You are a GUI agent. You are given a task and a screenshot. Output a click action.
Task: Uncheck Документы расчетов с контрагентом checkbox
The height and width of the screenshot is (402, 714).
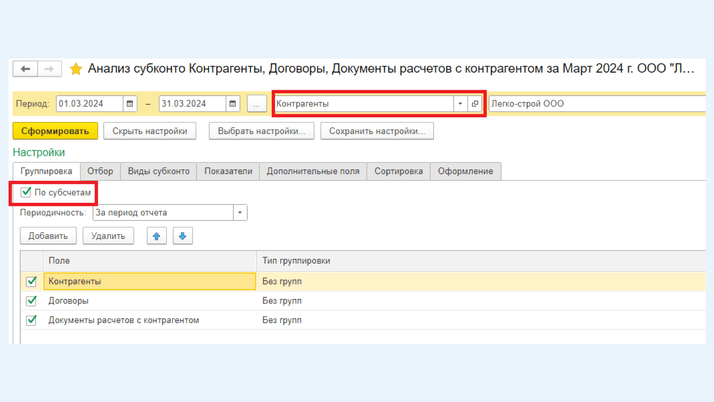pos(31,320)
